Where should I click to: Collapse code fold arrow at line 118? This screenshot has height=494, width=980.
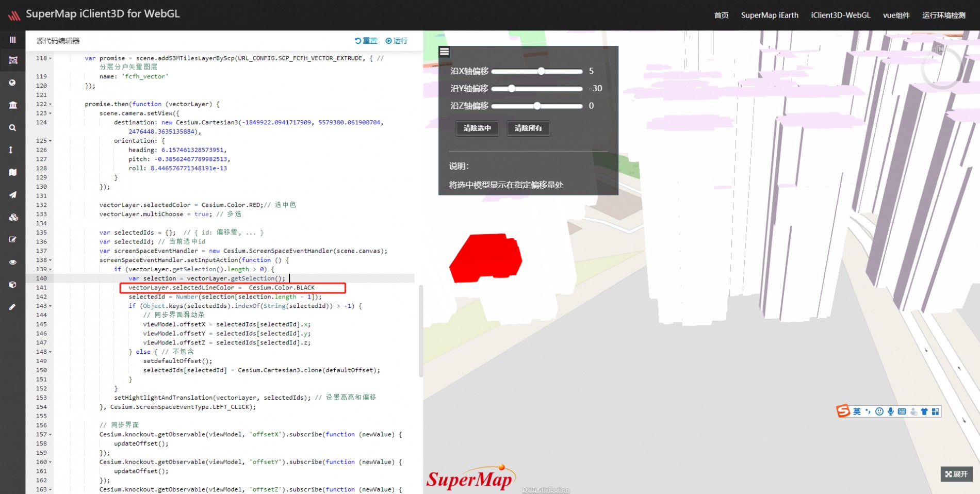coord(50,58)
